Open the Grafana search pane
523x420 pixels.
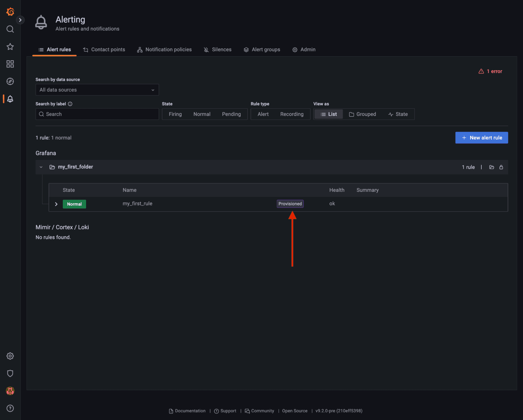[x=10, y=29]
